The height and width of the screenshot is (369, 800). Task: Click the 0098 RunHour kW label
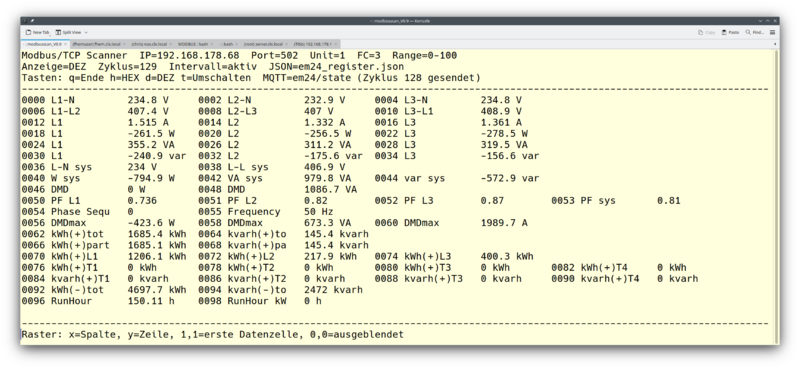242,302
